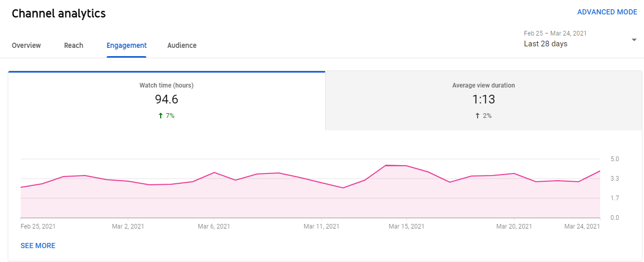This screenshot has width=644, height=262.
Task: Click the SEE MORE link
Action: click(x=38, y=246)
